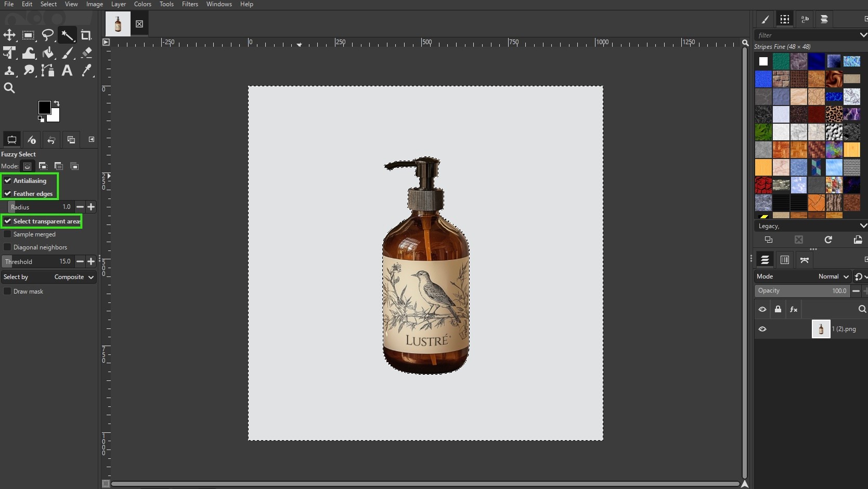Screen dimensions: 868x489
Task: Switch to the Patterns tab
Action: tap(785, 19)
